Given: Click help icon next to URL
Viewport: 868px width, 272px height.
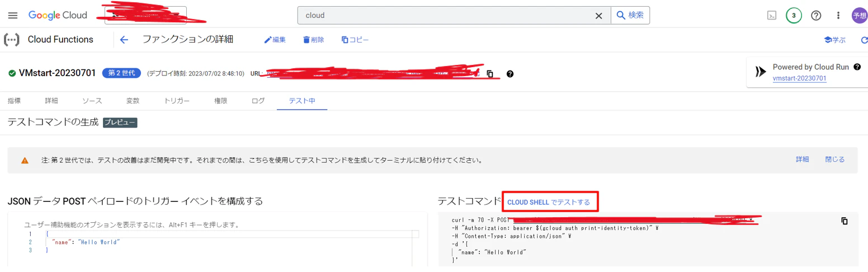Looking at the screenshot, I should pos(510,74).
